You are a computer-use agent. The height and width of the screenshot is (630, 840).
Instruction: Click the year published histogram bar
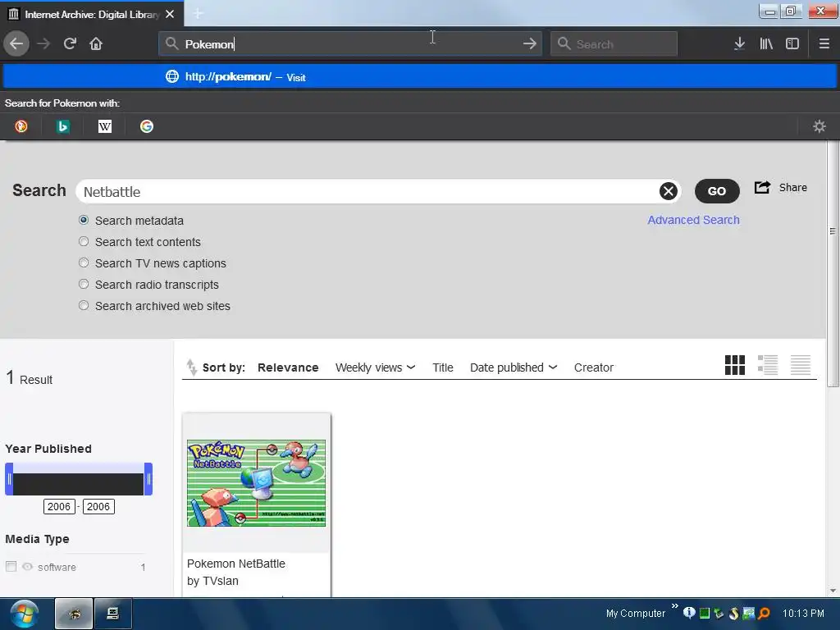point(79,484)
